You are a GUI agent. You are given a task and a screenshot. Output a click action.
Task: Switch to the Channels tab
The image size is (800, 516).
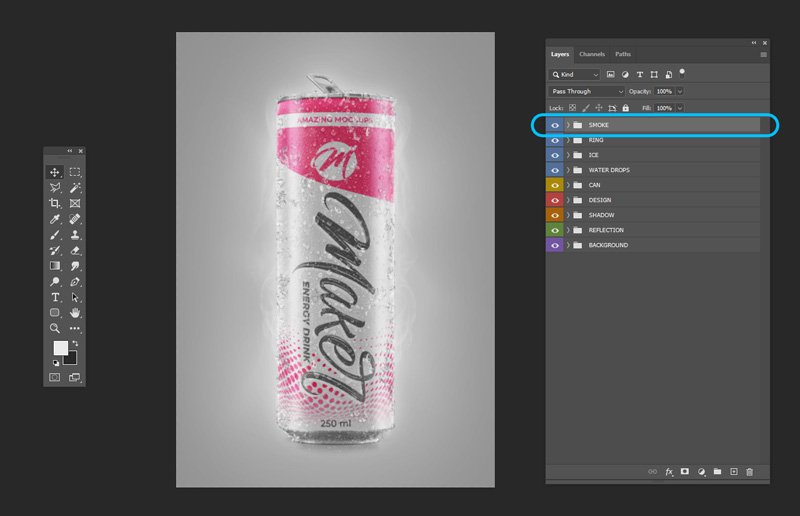pos(592,54)
